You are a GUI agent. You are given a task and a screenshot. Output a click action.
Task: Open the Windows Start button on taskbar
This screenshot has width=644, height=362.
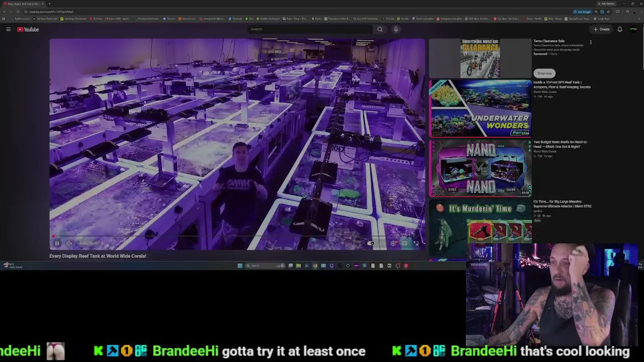[x=240, y=265]
